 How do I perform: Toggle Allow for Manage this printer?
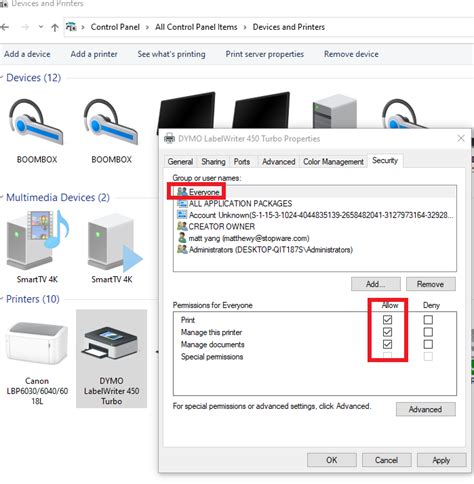[x=387, y=332]
